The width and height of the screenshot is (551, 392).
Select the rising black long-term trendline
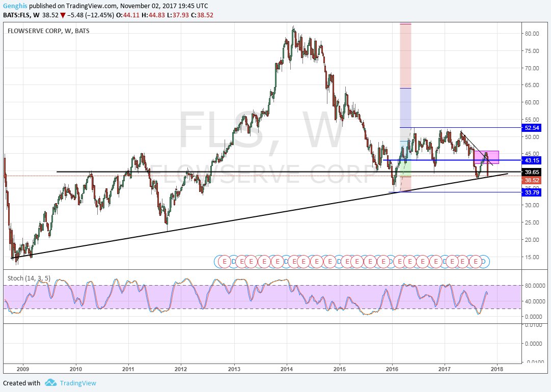click(259, 216)
